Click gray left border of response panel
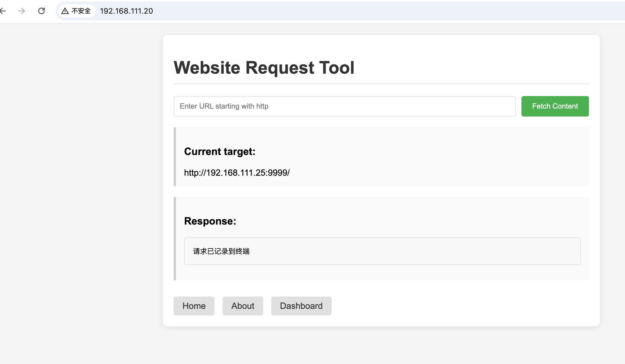625x364 pixels. pos(175,238)
